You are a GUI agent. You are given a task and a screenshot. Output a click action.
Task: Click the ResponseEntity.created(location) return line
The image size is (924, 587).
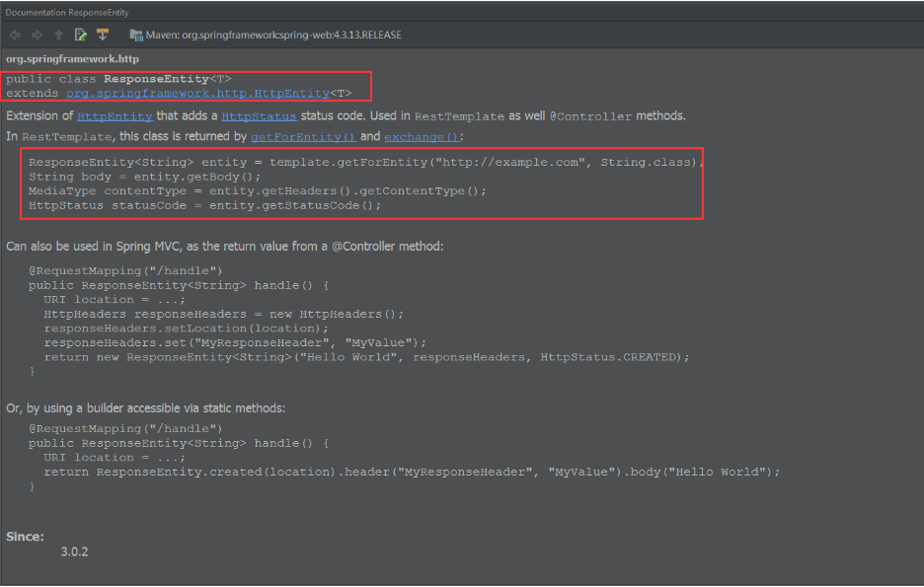(x=412, y=472)
